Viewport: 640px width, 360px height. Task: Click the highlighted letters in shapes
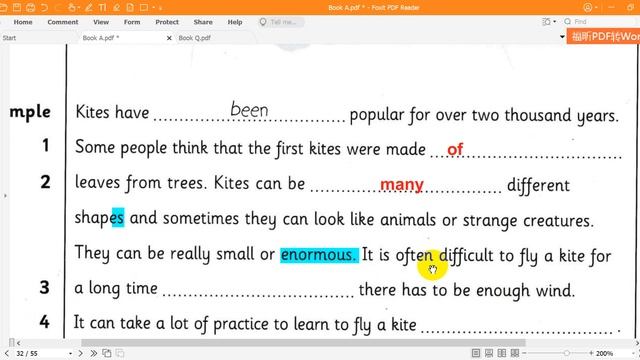click(118, 218)
